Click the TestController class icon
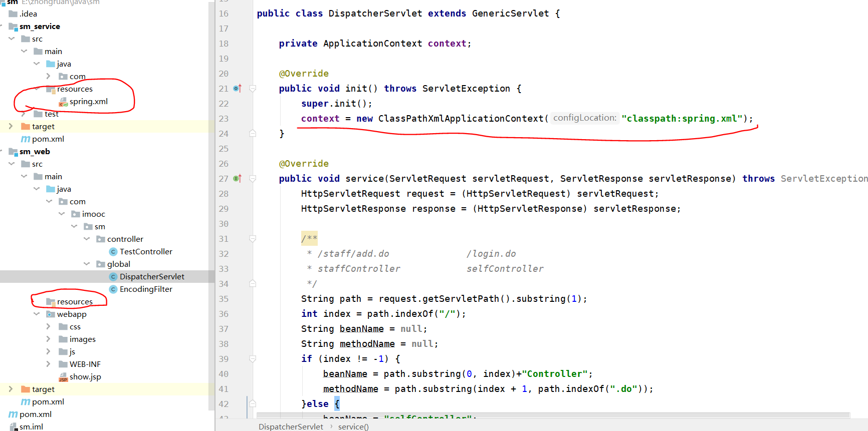The image size is (868, 431). click(x=113, y=252)
